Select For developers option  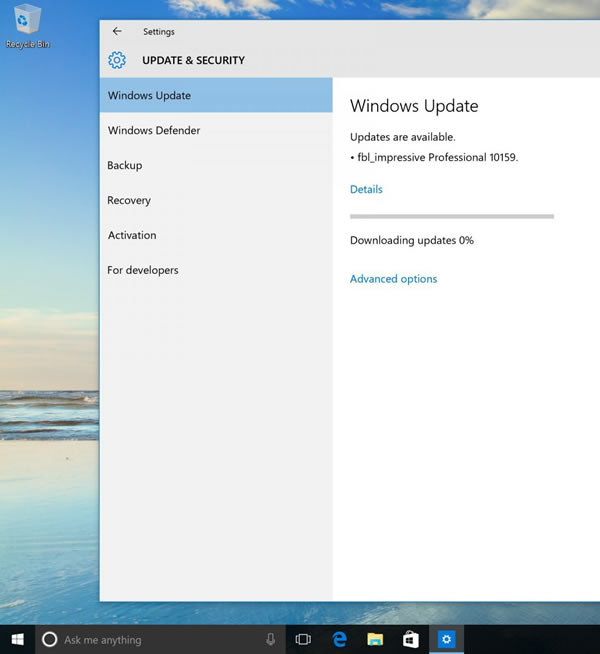216,270
